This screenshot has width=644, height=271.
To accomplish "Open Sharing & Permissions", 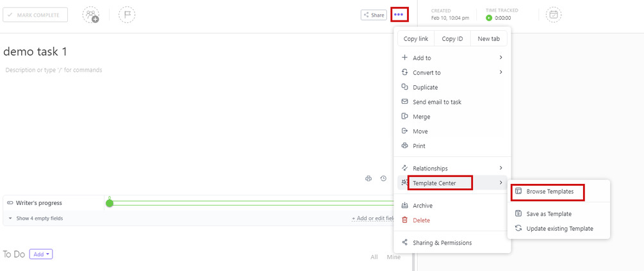I will point(452,243).
